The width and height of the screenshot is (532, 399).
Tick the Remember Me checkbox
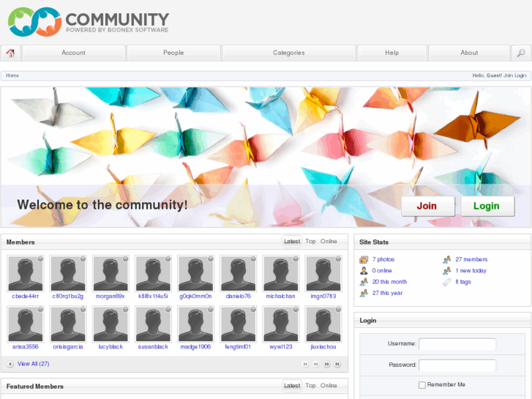click(x=422, y=385)
